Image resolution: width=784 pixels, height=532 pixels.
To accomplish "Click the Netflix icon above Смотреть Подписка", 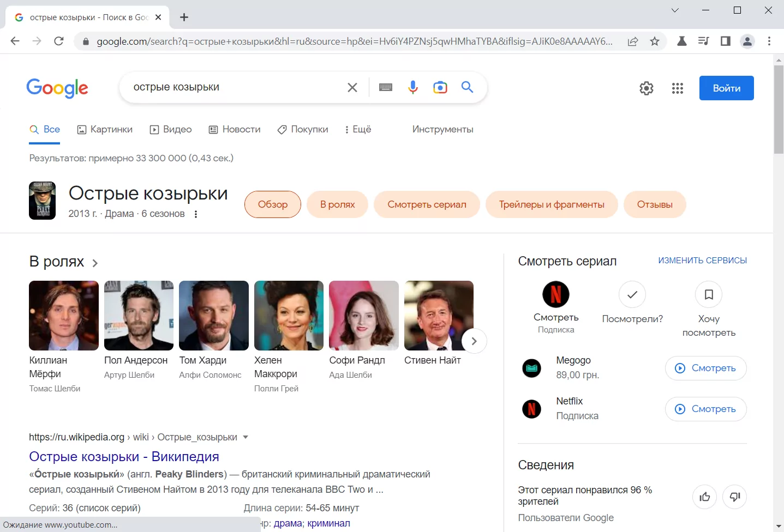I will coord(556,294).
